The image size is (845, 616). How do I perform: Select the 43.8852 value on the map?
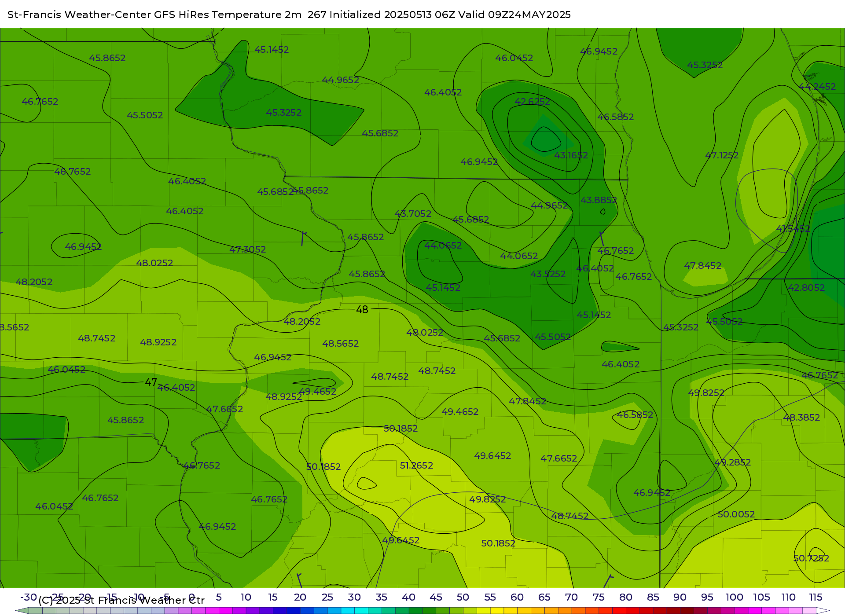click(x=599, y=200)
